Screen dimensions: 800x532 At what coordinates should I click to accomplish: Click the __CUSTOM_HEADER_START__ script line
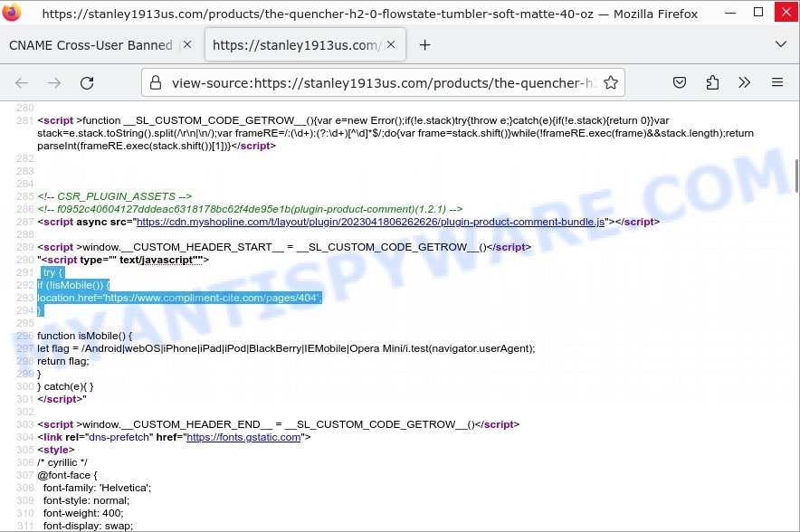point(284,247)
